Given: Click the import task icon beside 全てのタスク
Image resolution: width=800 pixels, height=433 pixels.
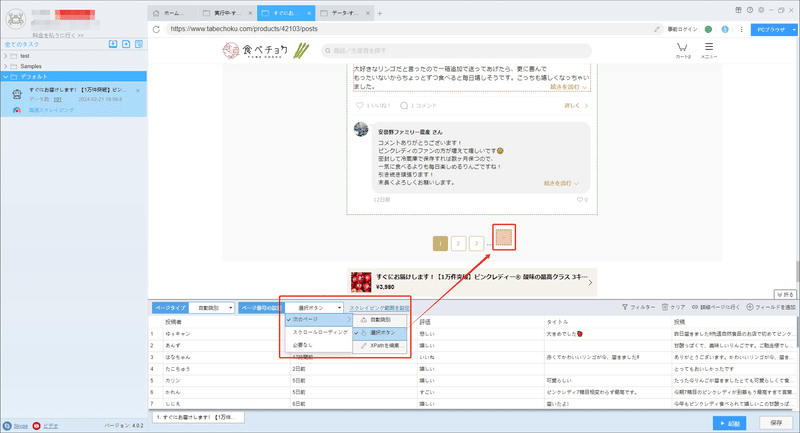Looking at the screenshot, I should tap(113, 44).
